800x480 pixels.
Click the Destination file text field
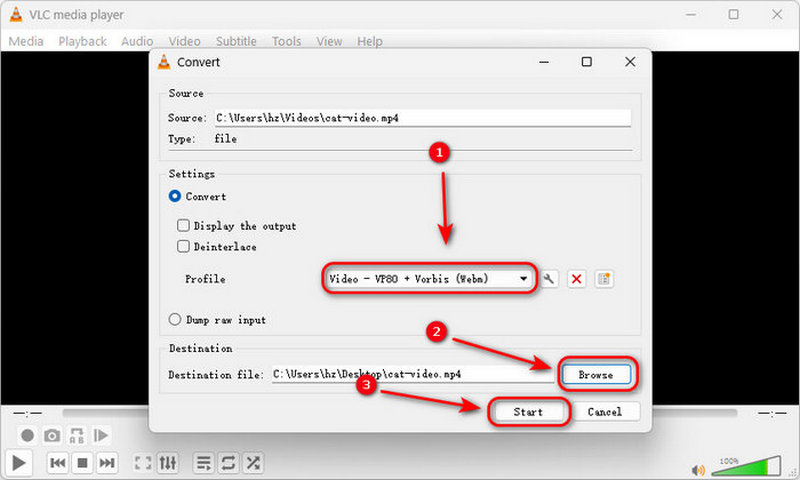tap(412, 374)
